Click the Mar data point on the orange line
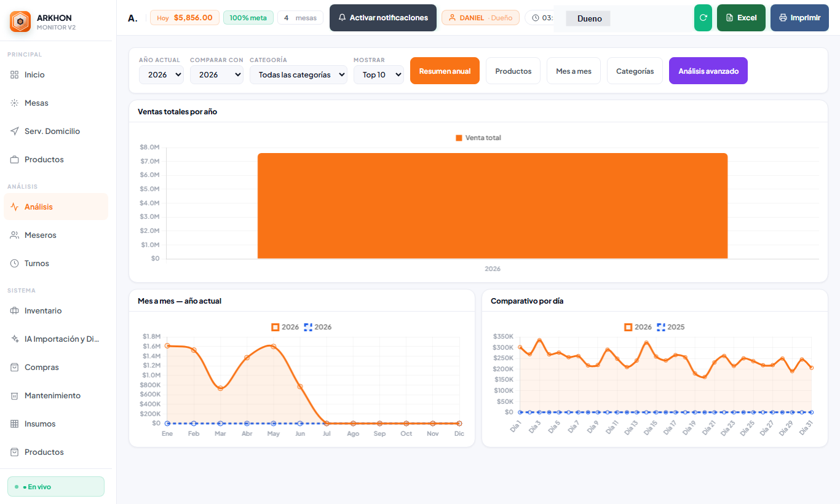 220,388
